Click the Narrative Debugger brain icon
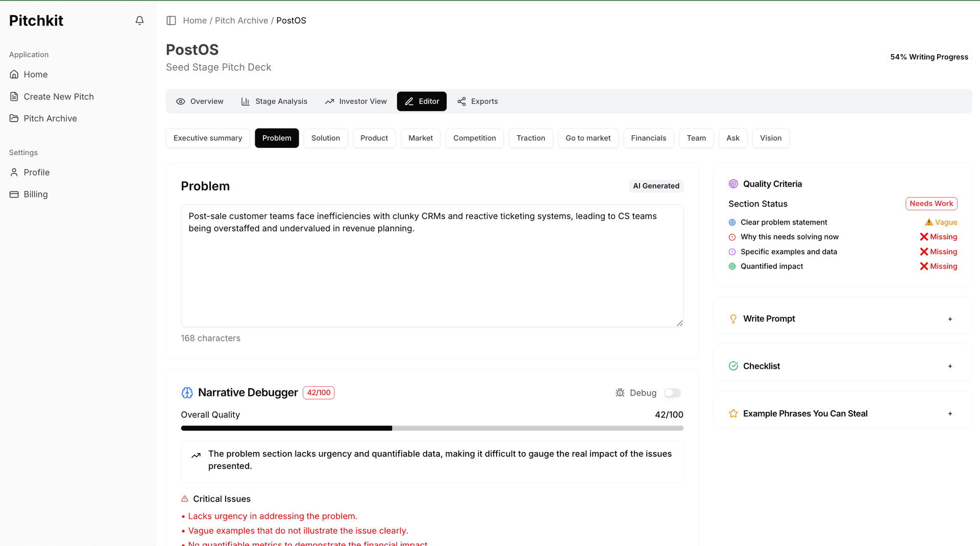 pyautogui.click(x=187, y=393)
